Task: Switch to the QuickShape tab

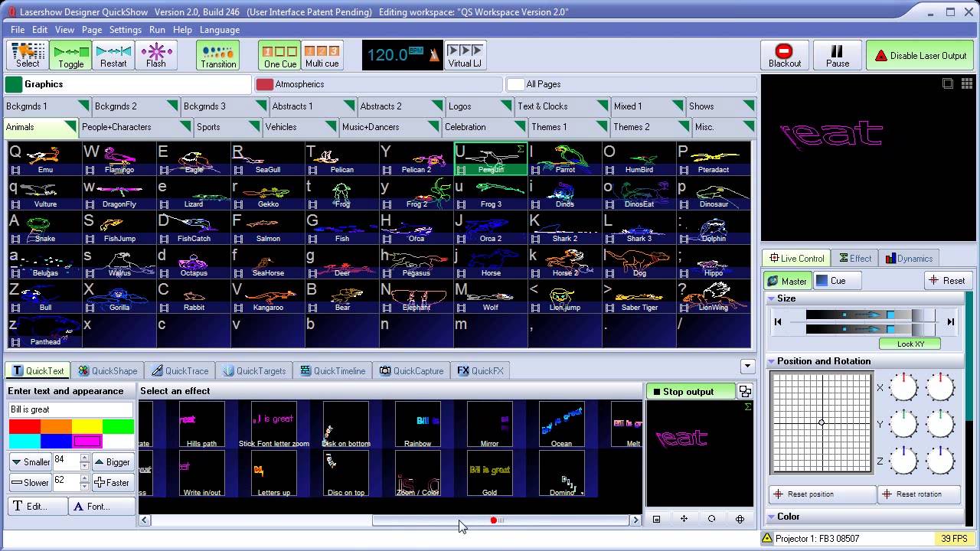Action: tap(107, 371)
